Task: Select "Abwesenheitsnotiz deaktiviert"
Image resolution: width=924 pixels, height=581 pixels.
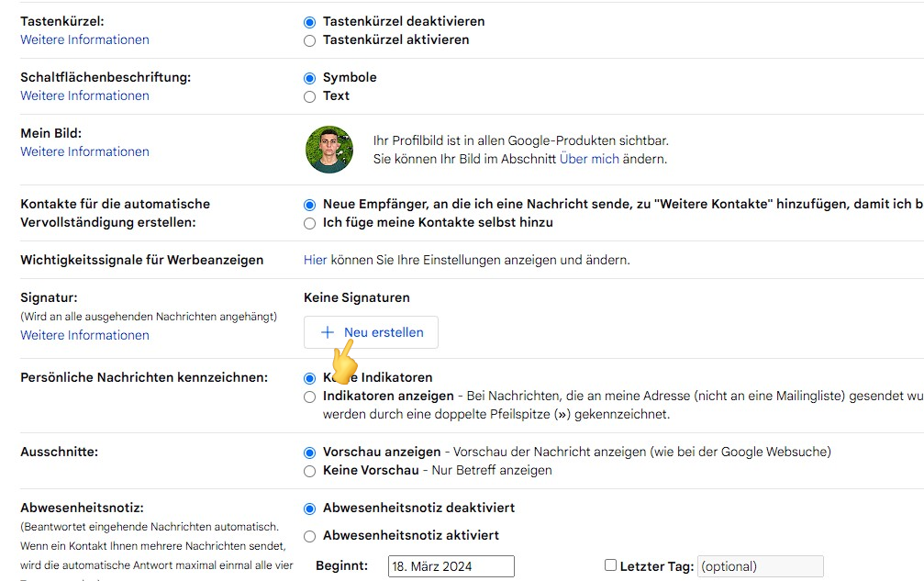Action: [309, 507]
